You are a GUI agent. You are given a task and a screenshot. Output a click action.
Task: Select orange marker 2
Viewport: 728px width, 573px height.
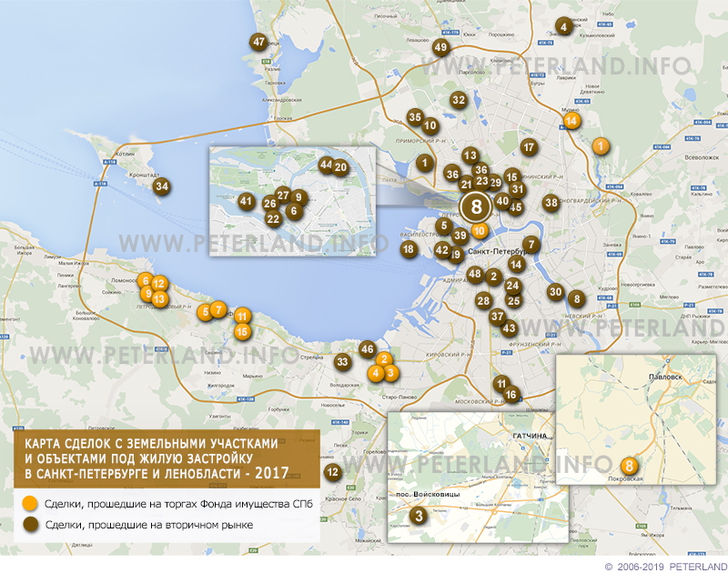pyautogui.click(x=384, y=359)
